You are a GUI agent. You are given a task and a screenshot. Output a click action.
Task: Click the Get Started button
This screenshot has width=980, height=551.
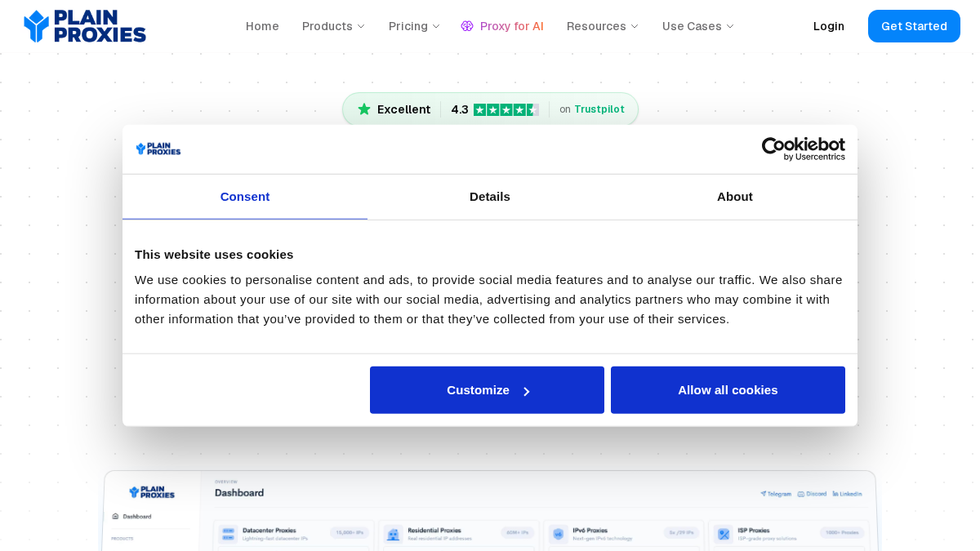click(914, 26)
